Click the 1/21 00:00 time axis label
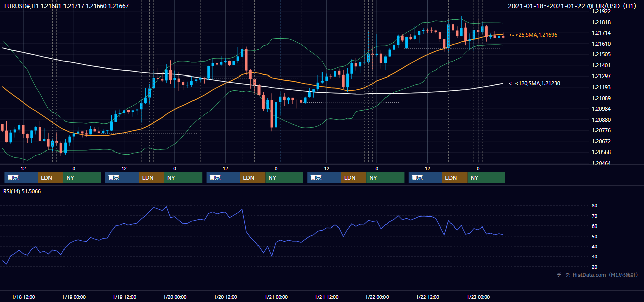The width and height of the screenshot is (644, 302). click(276, 297)
